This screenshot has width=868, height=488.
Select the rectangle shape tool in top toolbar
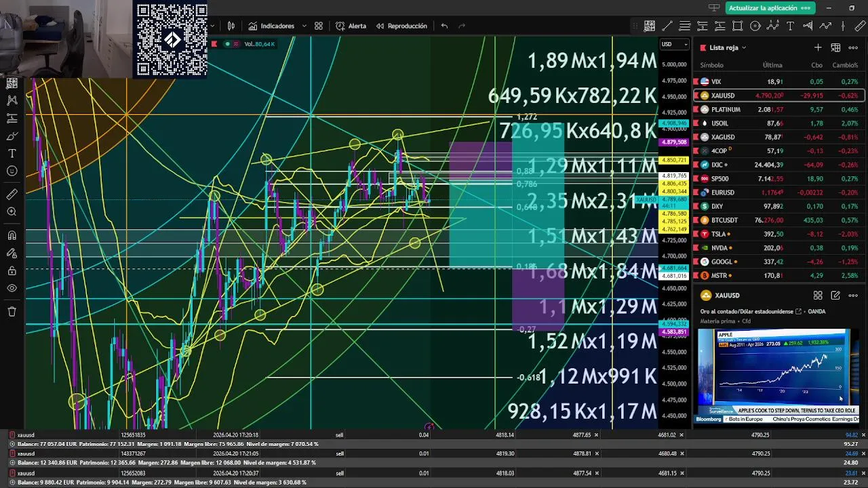(738, 26)
